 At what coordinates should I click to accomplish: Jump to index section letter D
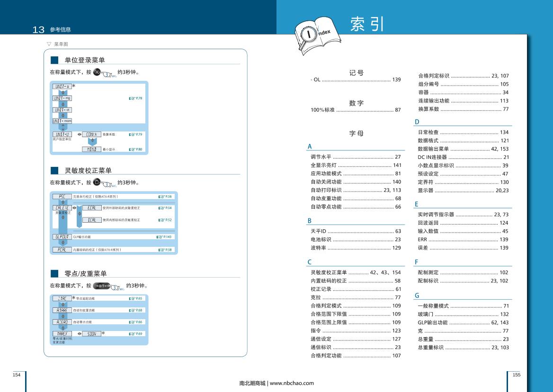pyautogui.click(x=417, y=122)
